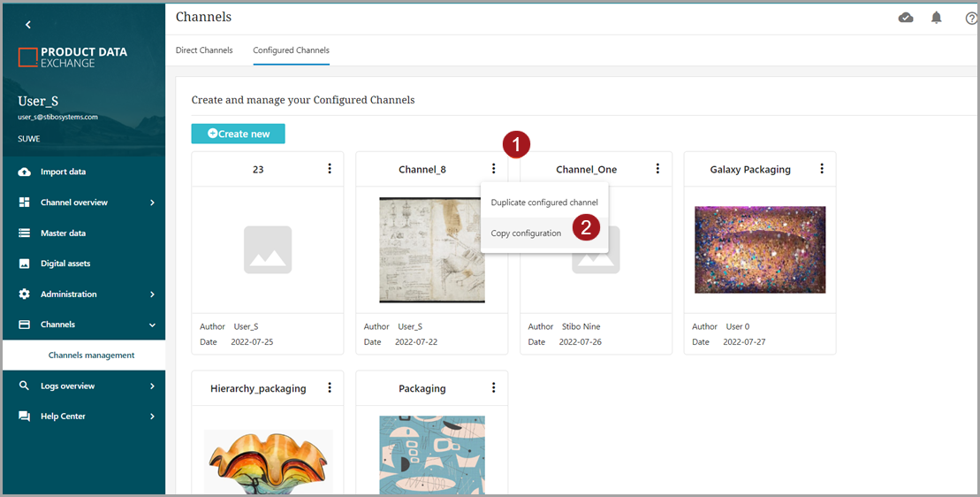Click the Galaxy Packaging glitter thumbnail
The width and height of the screenshot is (980, 497).
(760, 249)
